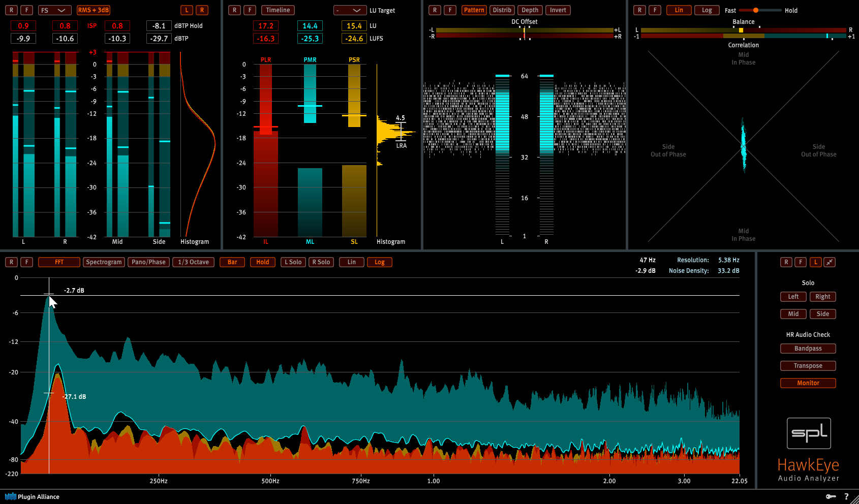The height and width of the screenshot is (504, 859).
Task: Click the collapse arrows icon in Solo panel
Action: click(830, 262)
